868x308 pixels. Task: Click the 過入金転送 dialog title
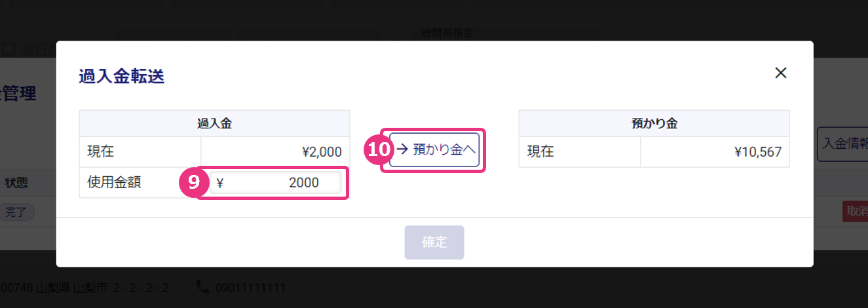[x=121, y=77]
